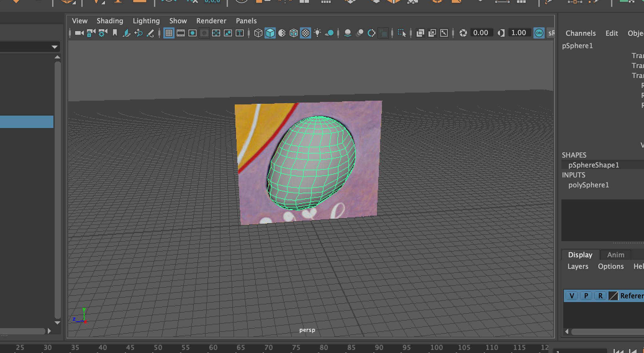The width and height of the screenshot is (644, 353).
Task: Select polySphere1 under INPUTS
Action: pyautogui.click(x=589, y=185)
